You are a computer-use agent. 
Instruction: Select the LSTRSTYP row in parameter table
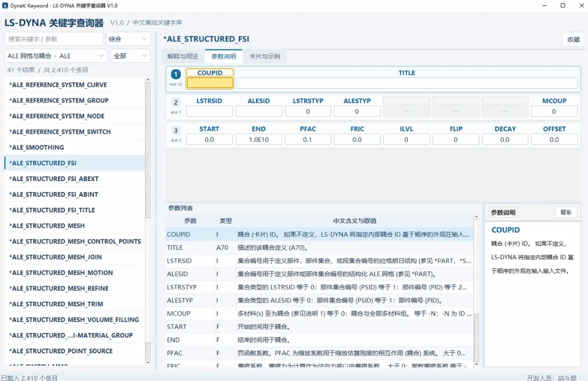point(320,287)
